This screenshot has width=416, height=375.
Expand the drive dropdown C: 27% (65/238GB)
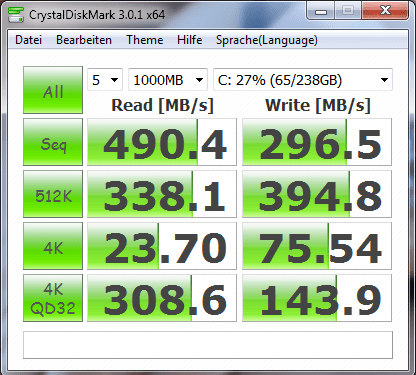pyautogui.click(x=303, y=80)
